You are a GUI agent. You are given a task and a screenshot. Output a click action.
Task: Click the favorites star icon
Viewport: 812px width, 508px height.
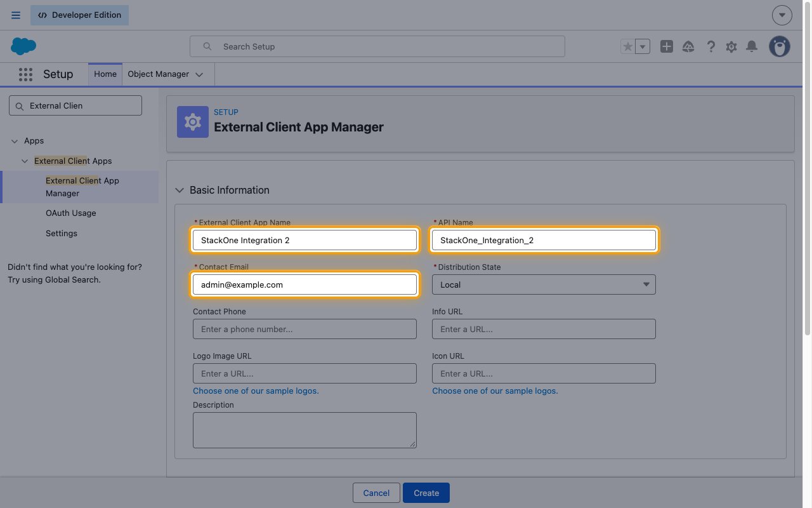point(627,46)
